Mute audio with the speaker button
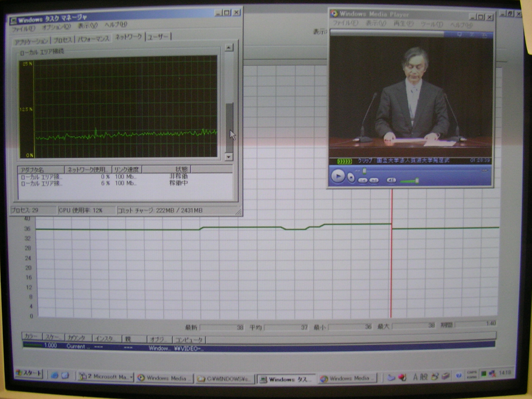 [x=391, y=180]
